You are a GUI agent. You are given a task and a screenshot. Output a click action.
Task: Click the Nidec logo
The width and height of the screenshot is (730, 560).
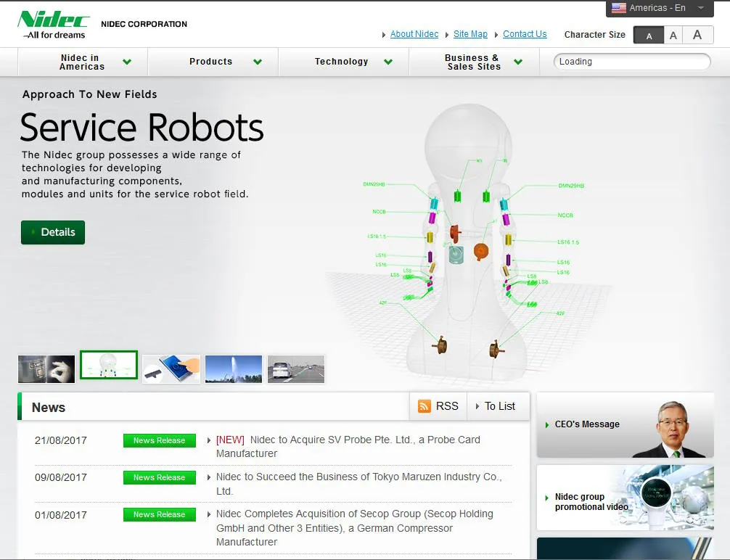53,25
